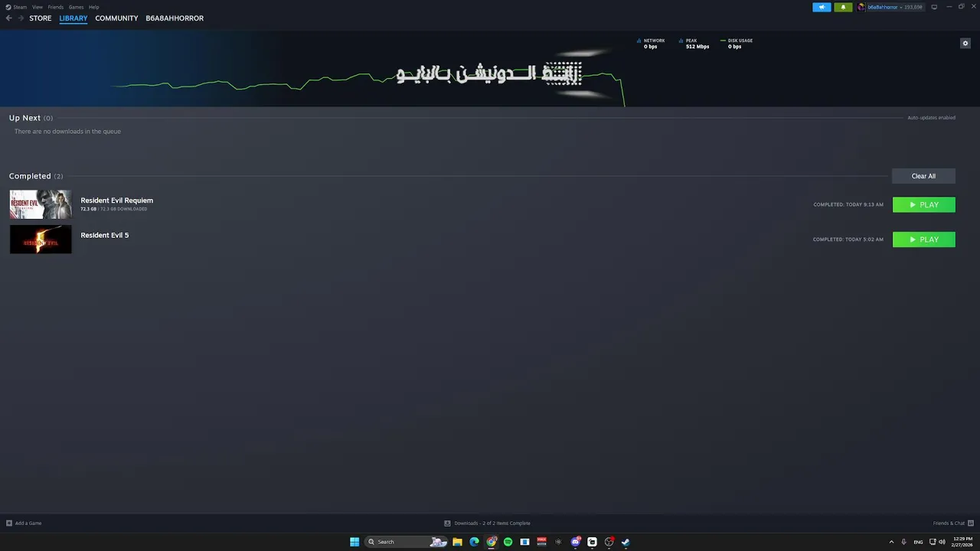The image size is (980, 551).
Task: Go back with the left arrow
Action: coord(9,18)
